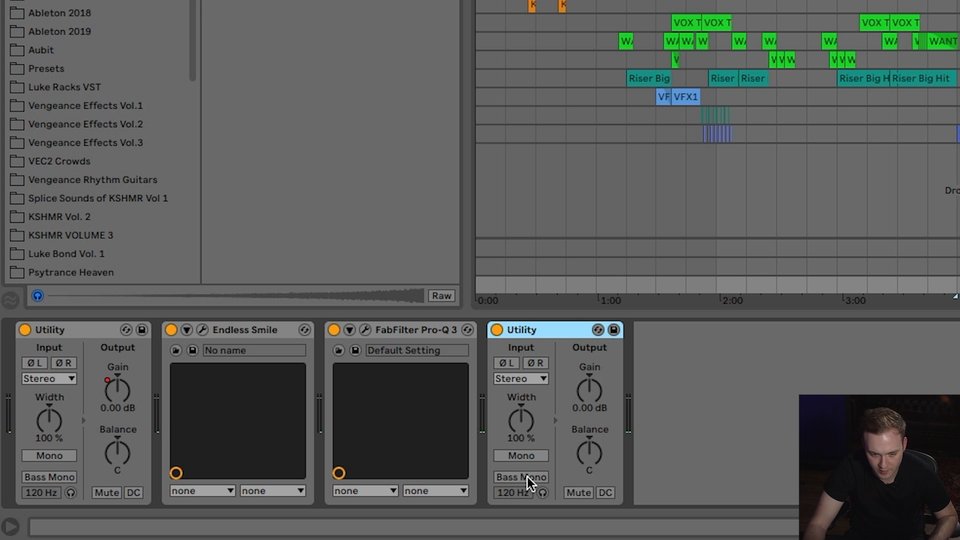This screenshot has width=960, height=540.
Task: Open the right none dropdown under Endless Smile
Action: (272, 491)
